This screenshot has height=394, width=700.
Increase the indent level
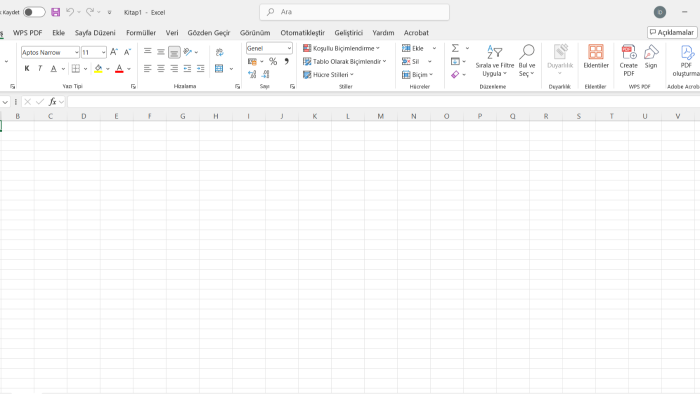pos(201,68)
